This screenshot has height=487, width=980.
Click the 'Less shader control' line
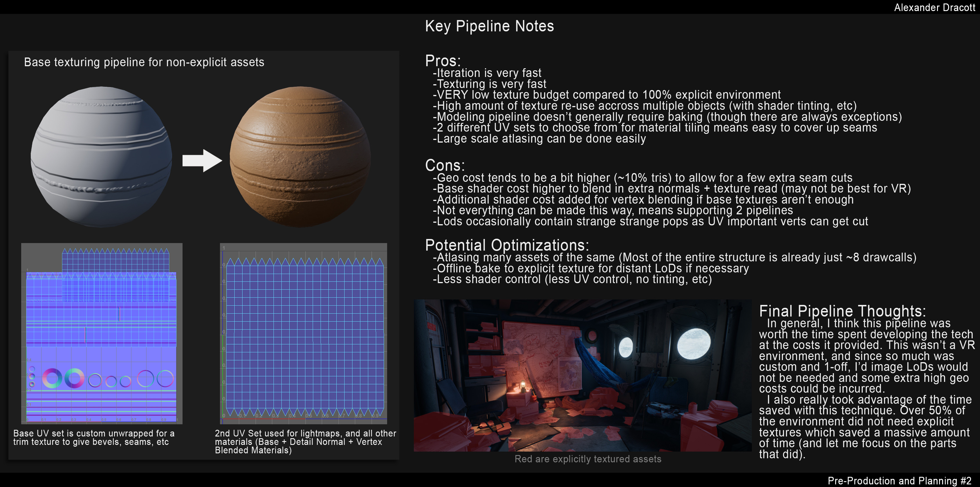pos(572,279)
